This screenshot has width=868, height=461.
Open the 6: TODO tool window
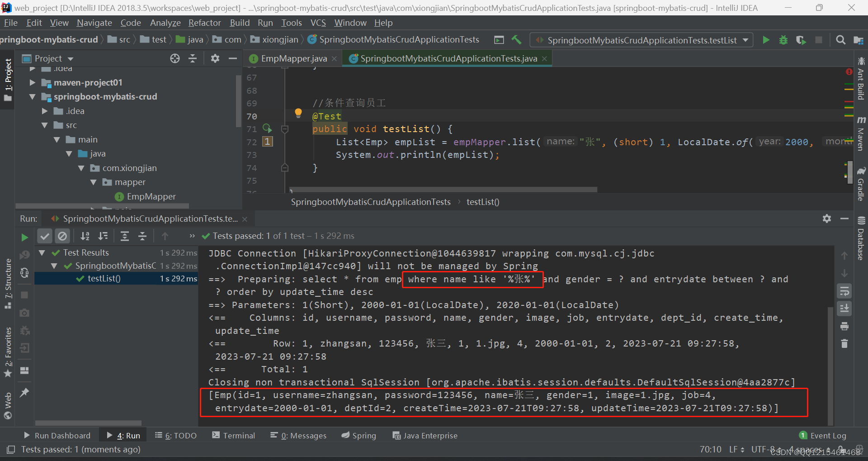pyautogui.click(x=176, y=435)
